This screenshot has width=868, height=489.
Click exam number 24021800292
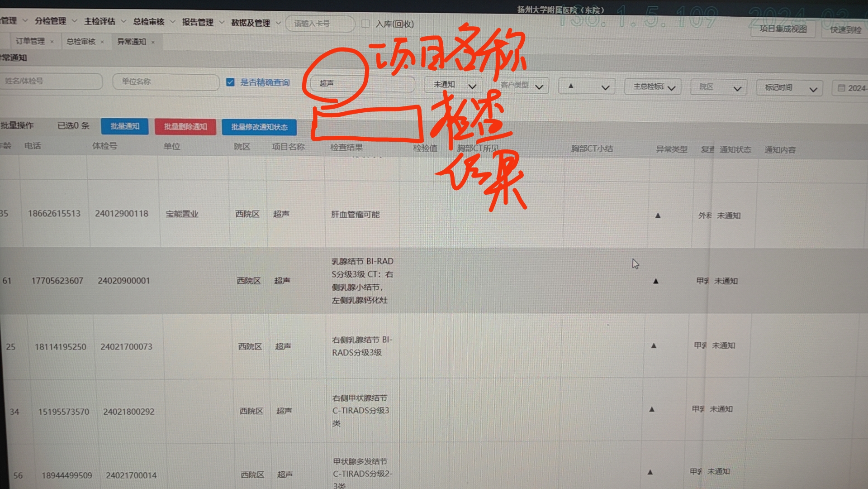point(129,412)
